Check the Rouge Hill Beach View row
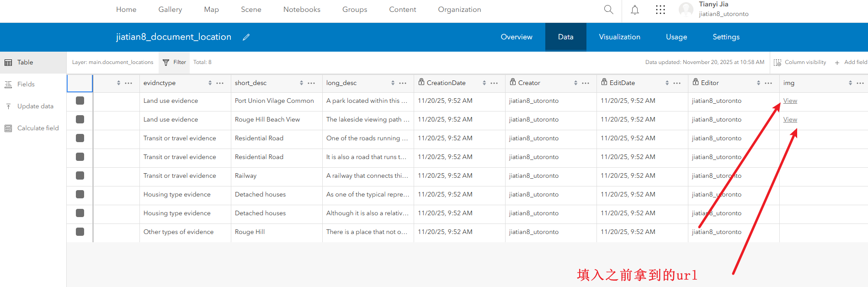Viewport: 868px width, 287px height. pyautogui.click(x=80, y=119)
